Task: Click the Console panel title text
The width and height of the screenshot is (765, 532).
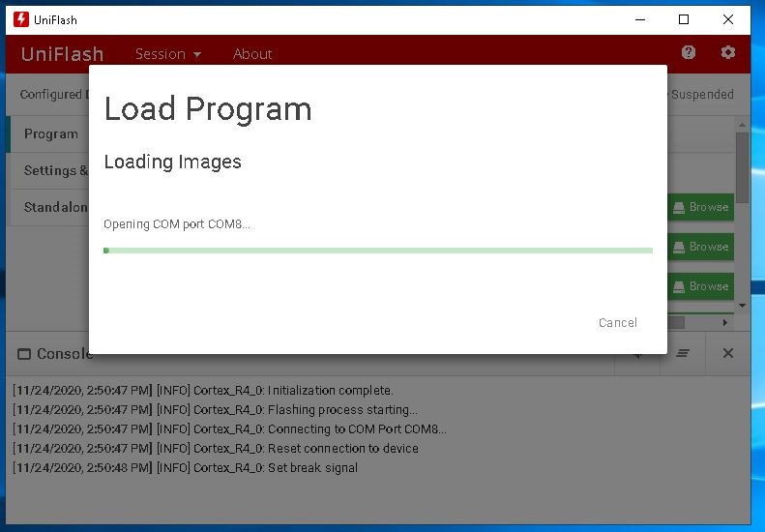Action: (x=65, y=353)
